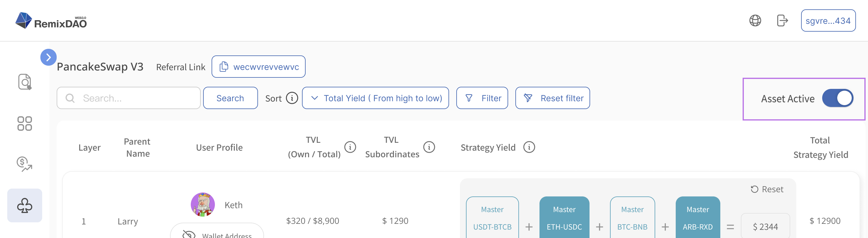Open the dashboard grid sidebar icon
This screenshot has width=868, height=238.
tap(25, 124)
